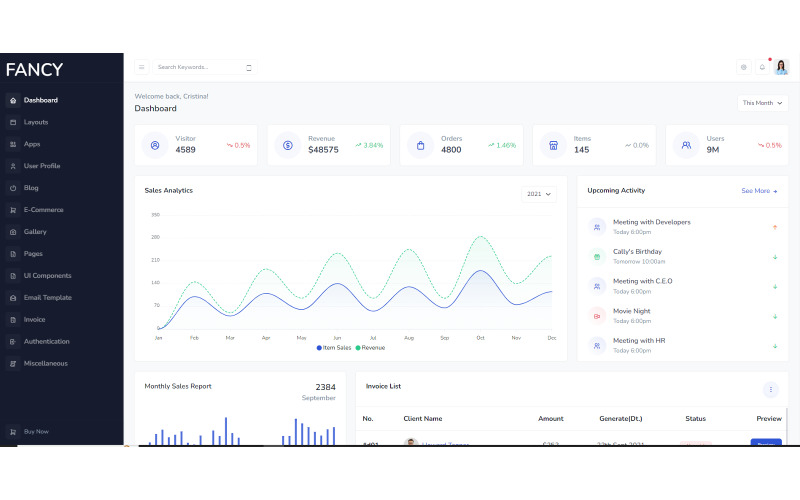Open the notifications bell icon
Viewport: 800px width, 500px height.
pyautogui.click(x=762, y=67)
